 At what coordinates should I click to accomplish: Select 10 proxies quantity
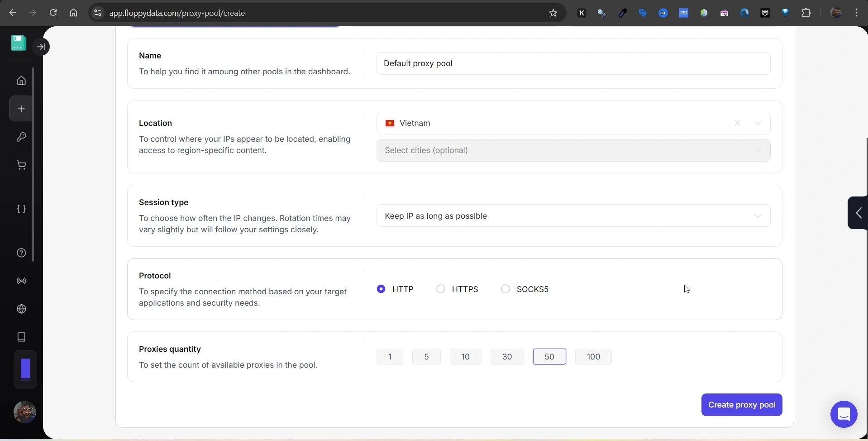pyautogui.click(x=465, y=356)
